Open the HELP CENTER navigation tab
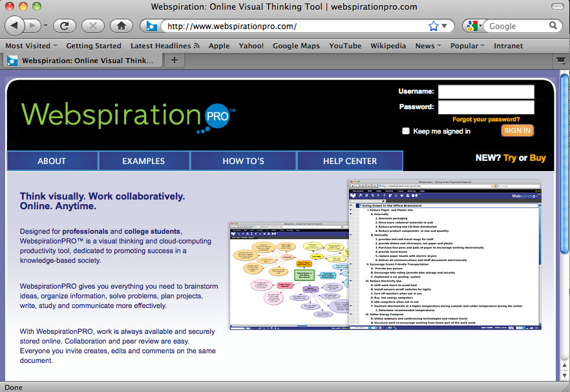 (350, 161)
